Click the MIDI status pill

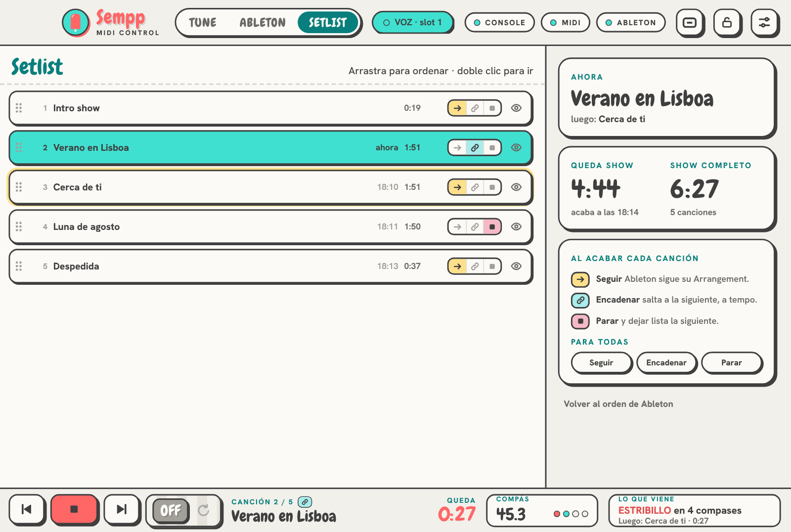tap(566, 22)
